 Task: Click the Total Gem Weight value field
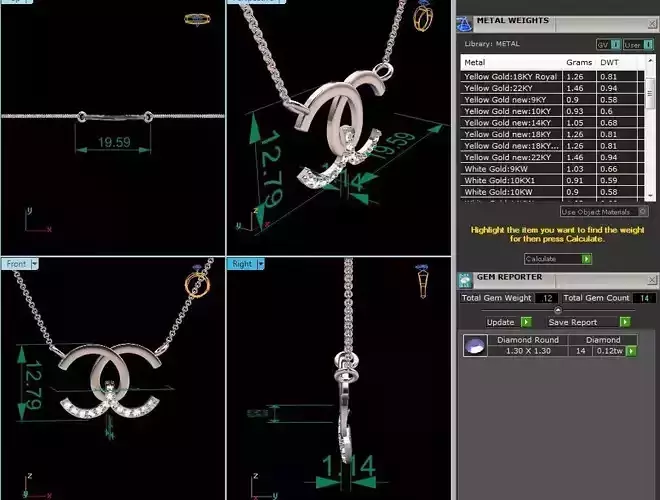(x=546, y=298)
